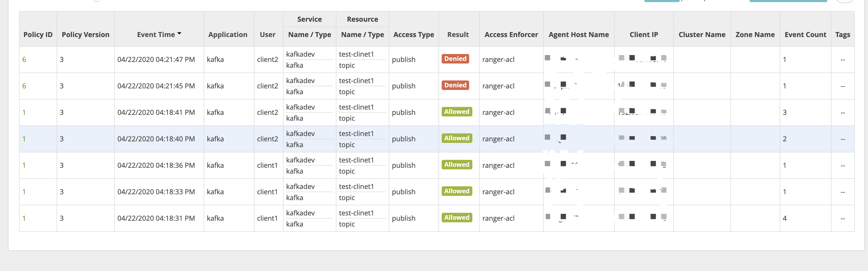Click the Allowed badge on the 04:18:41 PM row

pyautogui.click(x=456, y=112)
